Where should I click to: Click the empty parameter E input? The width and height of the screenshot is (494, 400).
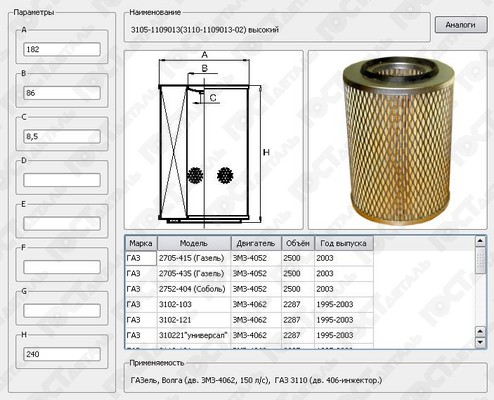62,224
